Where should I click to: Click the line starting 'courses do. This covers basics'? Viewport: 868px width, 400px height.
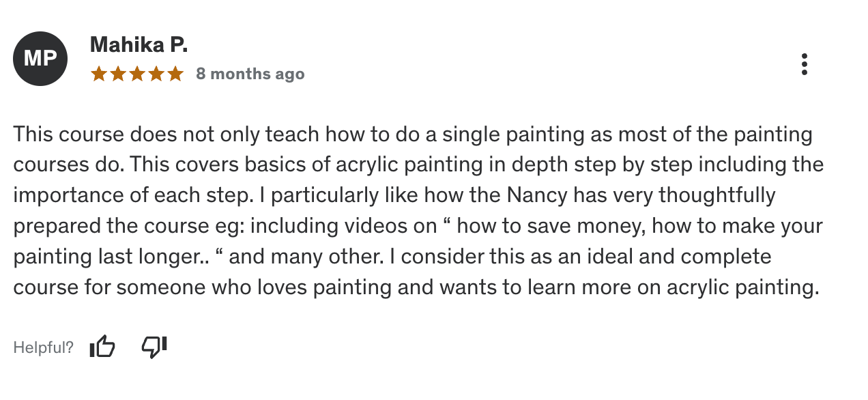click(x=418, y=165)
